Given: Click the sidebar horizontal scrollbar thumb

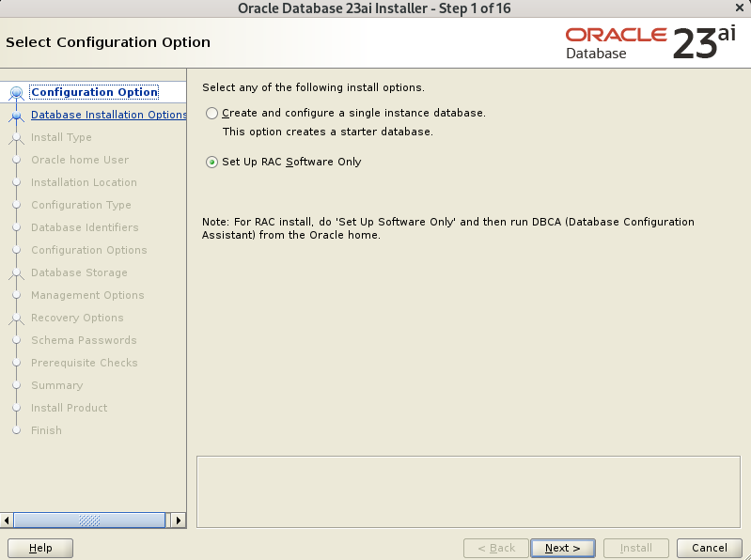Looking at the screenshot, I should 89,521.
